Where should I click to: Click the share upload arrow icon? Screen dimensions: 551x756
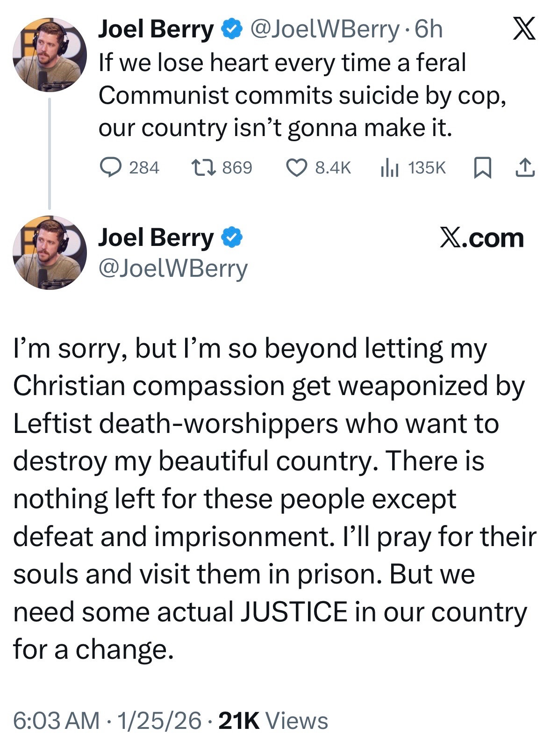tap(524, 168)
